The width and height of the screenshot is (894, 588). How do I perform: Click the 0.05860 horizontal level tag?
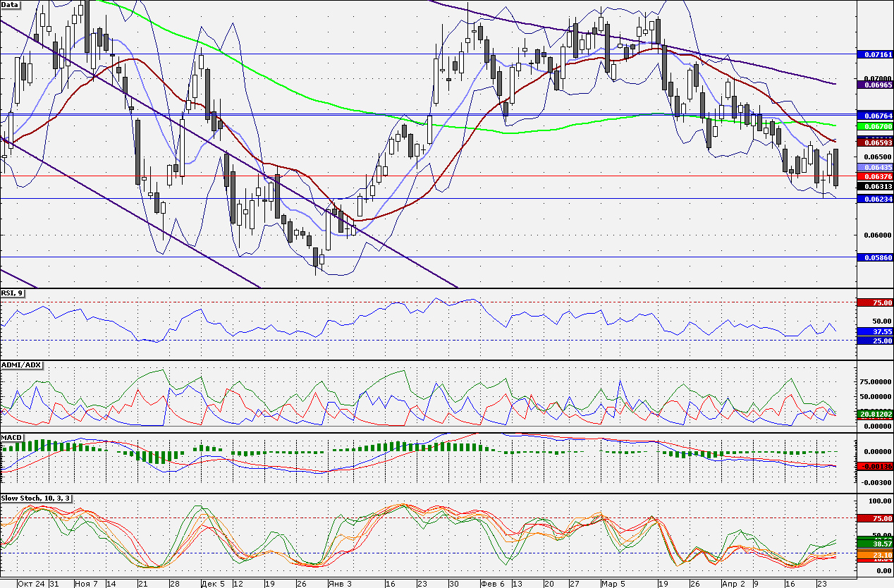pos(875,257)
